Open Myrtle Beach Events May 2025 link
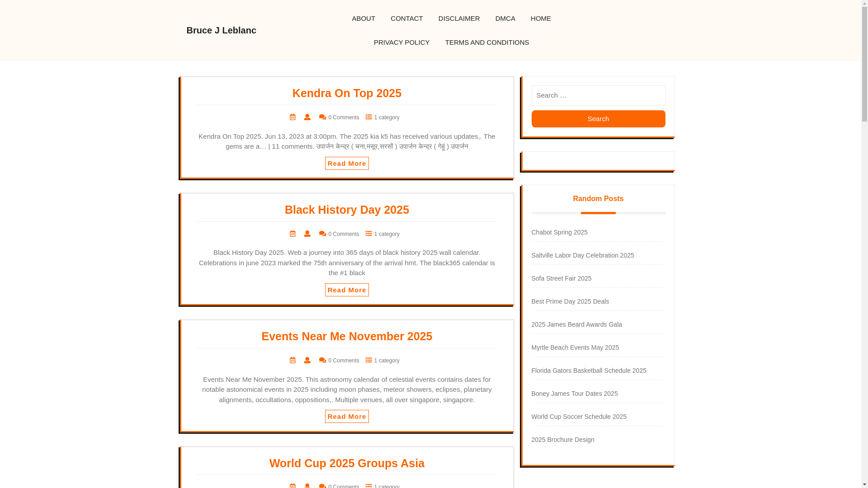 point(575,347)
